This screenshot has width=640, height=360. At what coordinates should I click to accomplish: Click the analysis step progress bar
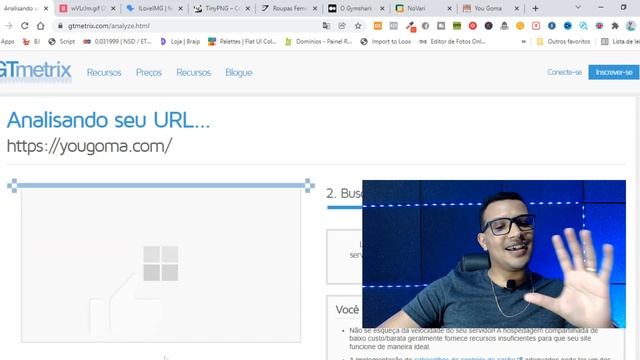tap(344, 207)
